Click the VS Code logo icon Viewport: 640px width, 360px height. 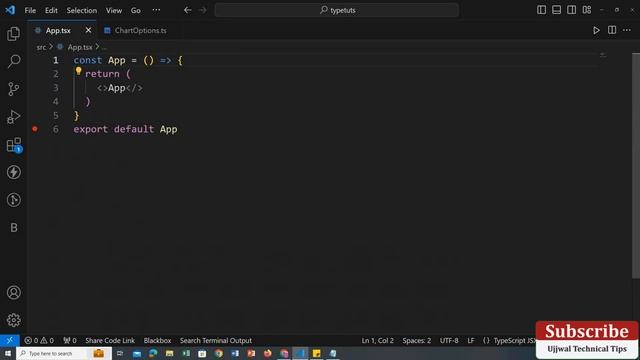point(10,10)
